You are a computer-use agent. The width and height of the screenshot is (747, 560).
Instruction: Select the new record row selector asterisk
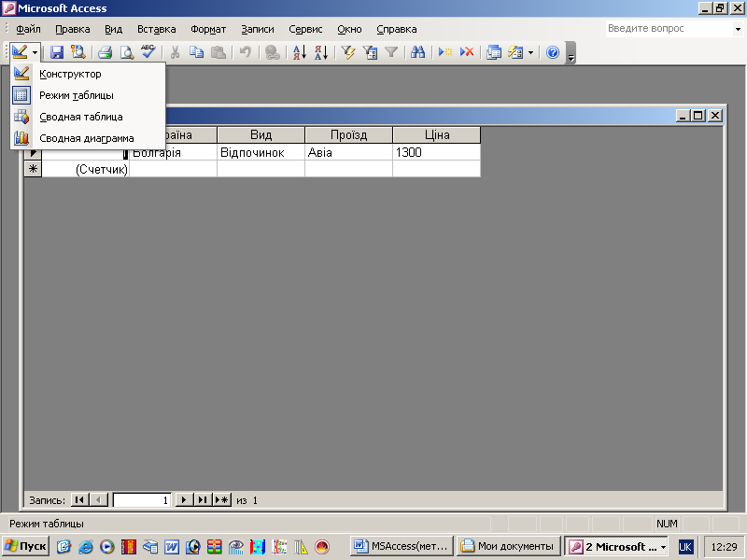pos(33,169)
